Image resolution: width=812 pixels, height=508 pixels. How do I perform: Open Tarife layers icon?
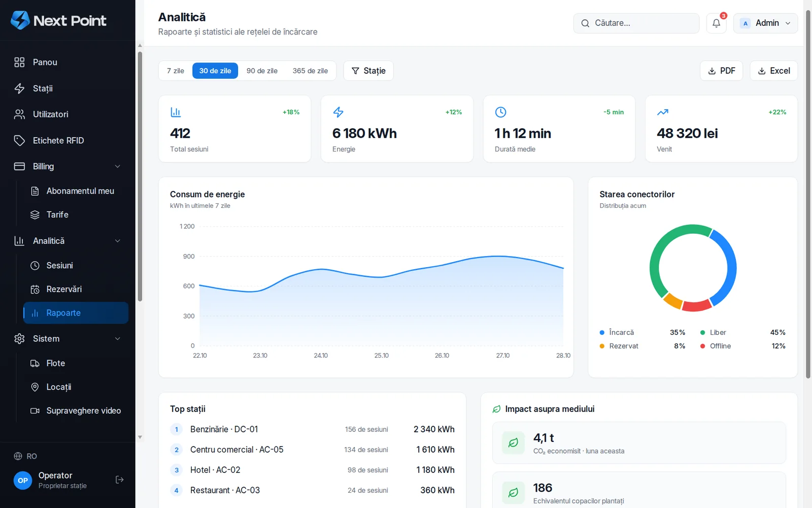35,215
